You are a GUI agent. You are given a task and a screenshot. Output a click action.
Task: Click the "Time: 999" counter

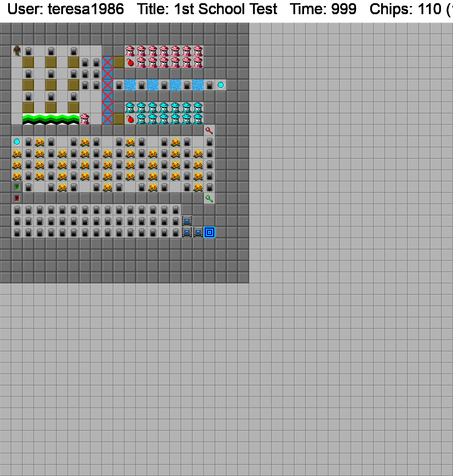323,9
